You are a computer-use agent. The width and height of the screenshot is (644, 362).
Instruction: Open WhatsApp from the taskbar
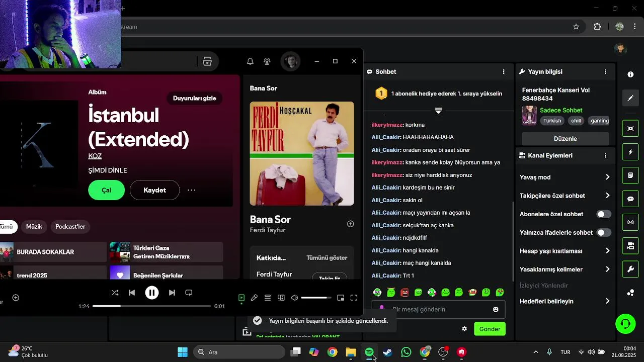pos(406,352)
